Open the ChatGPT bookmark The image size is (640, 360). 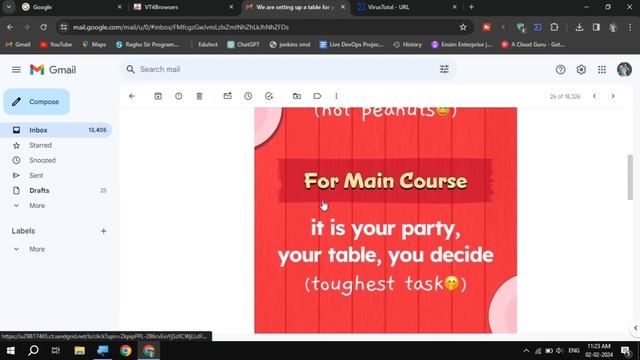(243, 44)
